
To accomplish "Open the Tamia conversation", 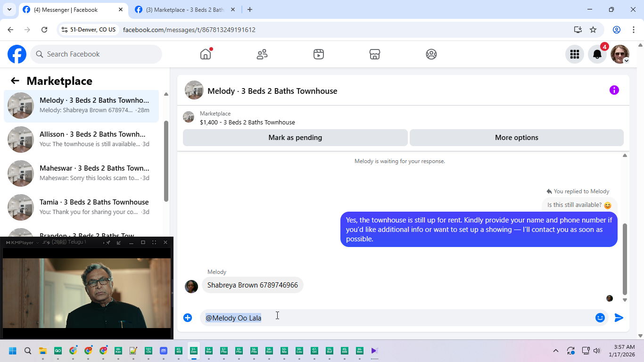I will click(81, 207).
